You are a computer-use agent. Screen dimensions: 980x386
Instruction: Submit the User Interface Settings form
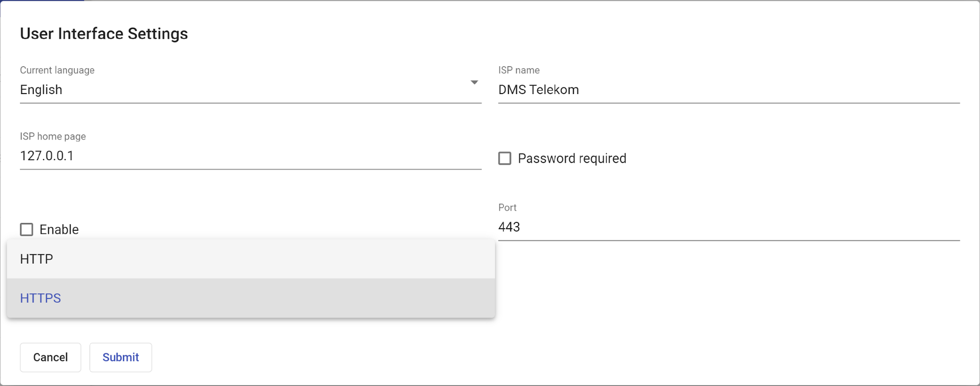[x=121, y=358]
